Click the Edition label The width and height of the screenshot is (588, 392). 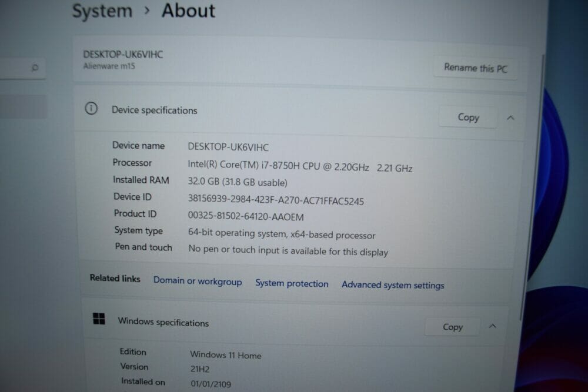133,352
